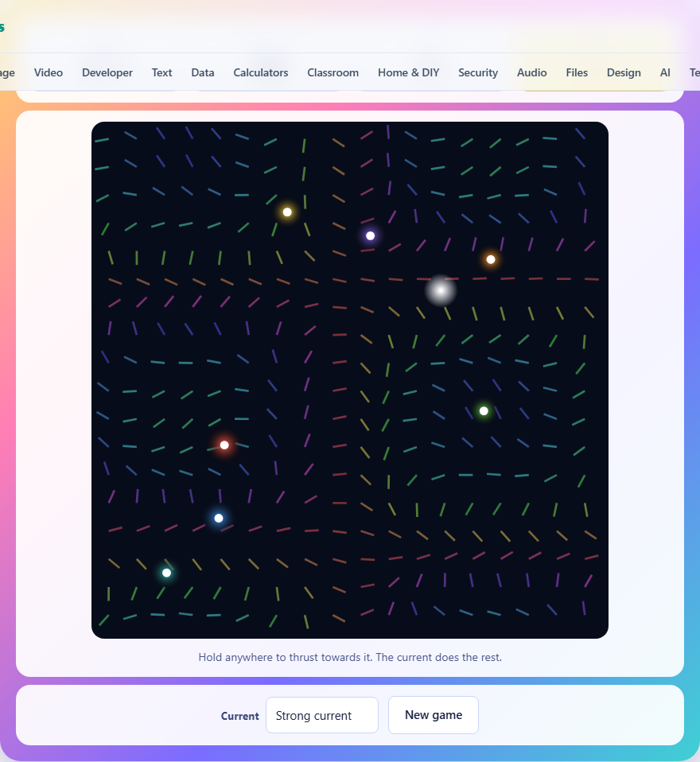700x762 pixels.
Task: Start a New game
Action: tap(433, 715)
